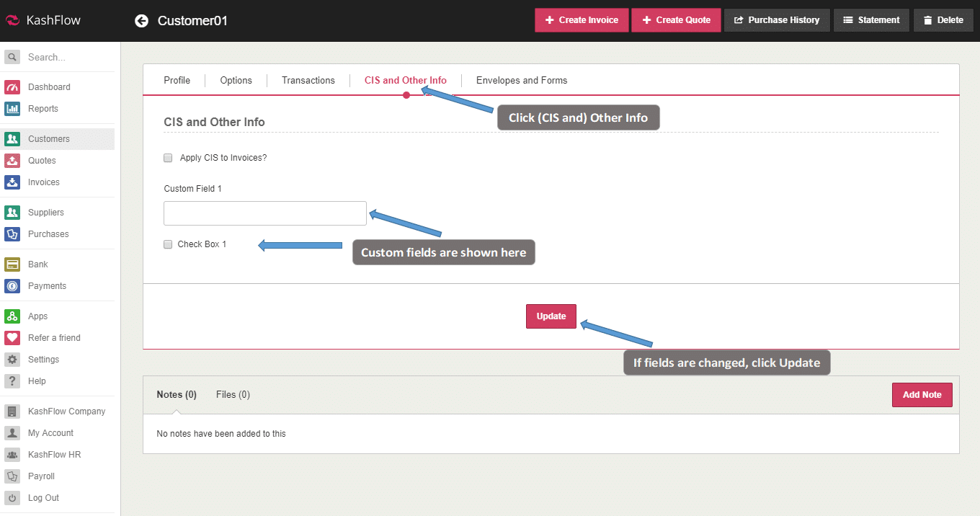Click the Refer a friend heart icon
Screen dimensions: 980x516
[x=12, y=338]
